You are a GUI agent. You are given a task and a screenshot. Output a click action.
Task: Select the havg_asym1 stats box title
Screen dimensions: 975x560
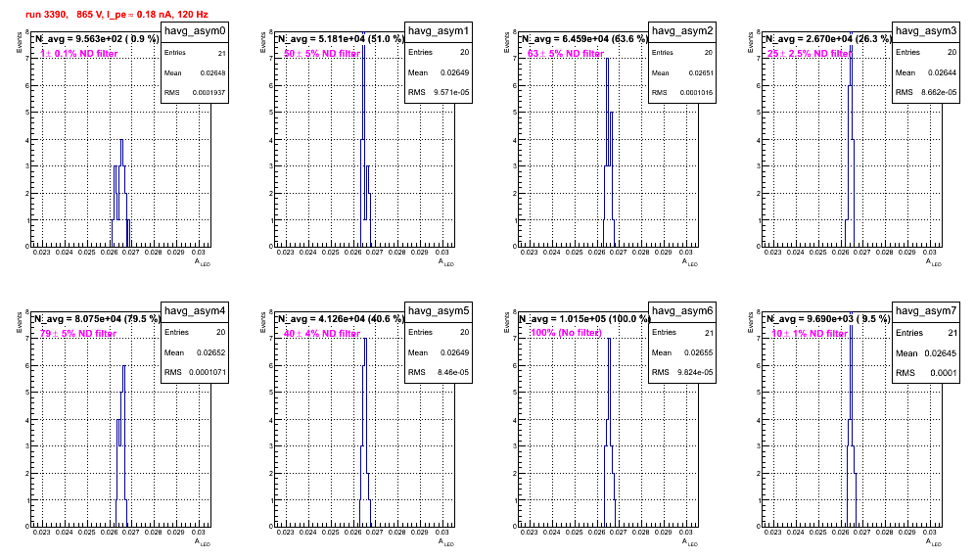439,30
